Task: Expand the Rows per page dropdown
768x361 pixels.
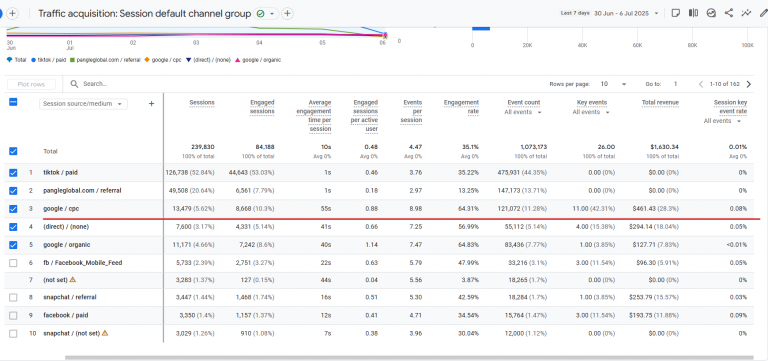Action: (613, 84)
